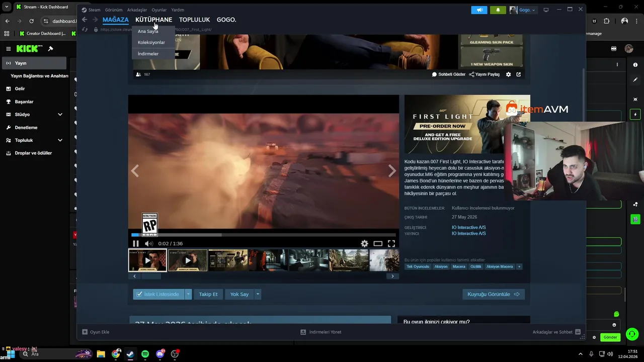Select Ana Sayfa from the library menu
This screenshot has width=644, height=362.
point(148,31)
